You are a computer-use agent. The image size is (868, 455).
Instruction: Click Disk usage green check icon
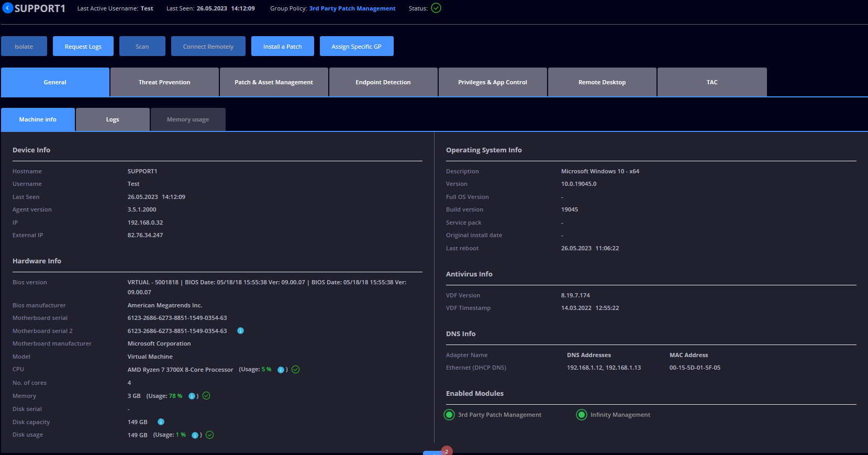pyautogui.click(x=210, y=435)
